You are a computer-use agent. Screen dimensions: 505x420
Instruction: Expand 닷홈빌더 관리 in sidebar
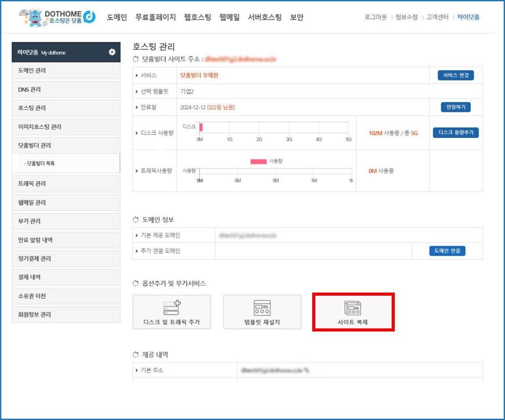(66, 145)
